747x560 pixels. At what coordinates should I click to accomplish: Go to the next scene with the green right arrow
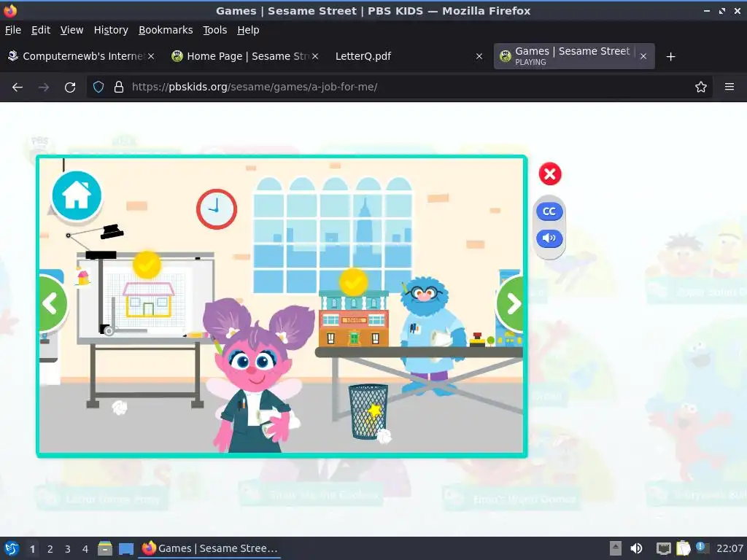pyautogui.click(x=511, y=303)
